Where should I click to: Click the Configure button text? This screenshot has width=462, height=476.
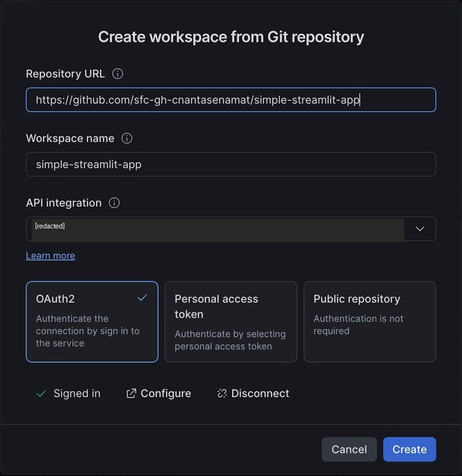(165, 393)
